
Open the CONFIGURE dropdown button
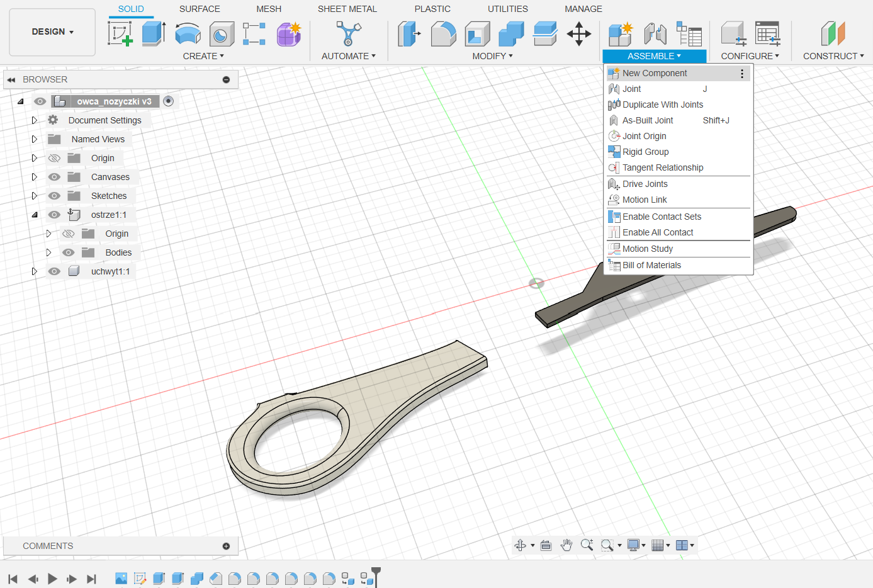[x=750, y=56]
